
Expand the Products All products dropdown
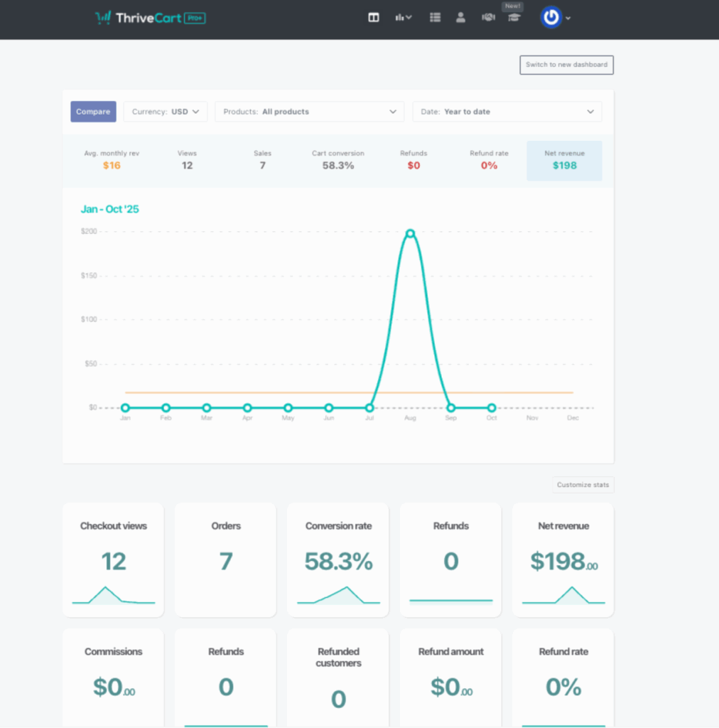click(x=309, y=112)
